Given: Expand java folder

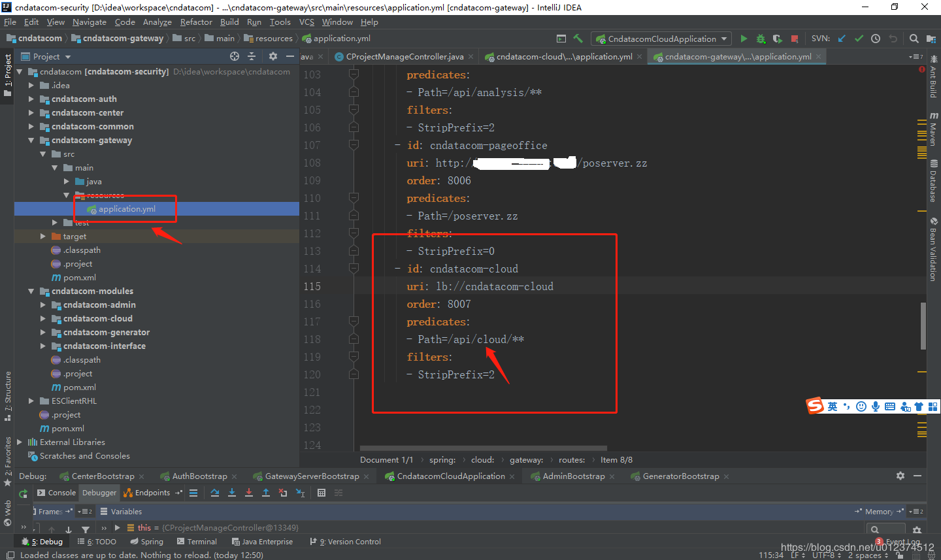Looking at the screenshot, I should click(67, 181).
